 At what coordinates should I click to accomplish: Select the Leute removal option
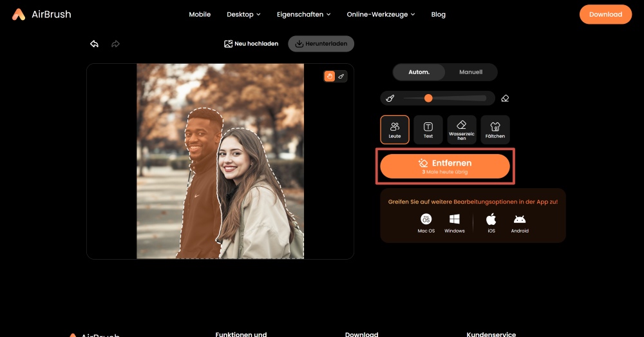[395, 130]
